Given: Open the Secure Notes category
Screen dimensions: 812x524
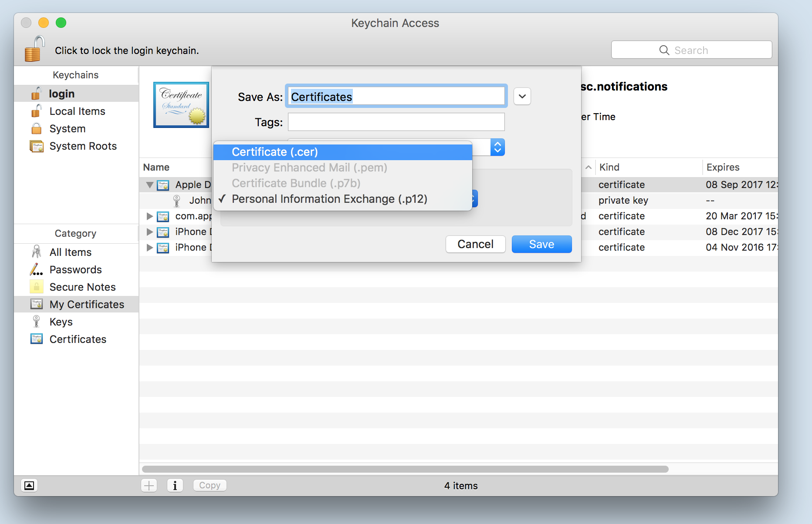Looking at the screenshot, I should click(83, 287).
